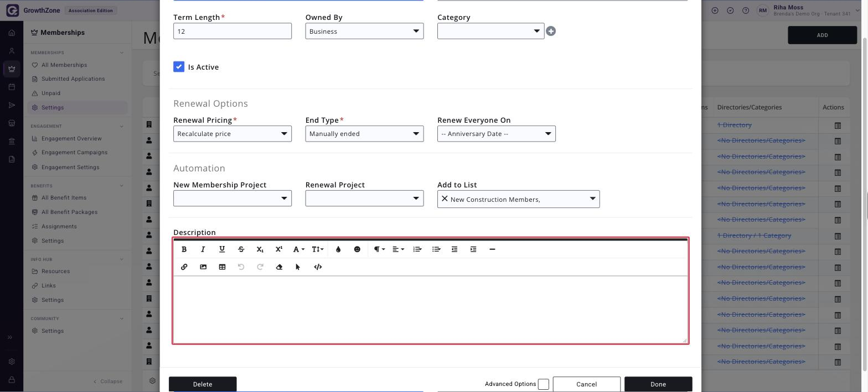The image size is (868, 392).
Task: Insert table via editor toolbar
Action: [222, 267]
